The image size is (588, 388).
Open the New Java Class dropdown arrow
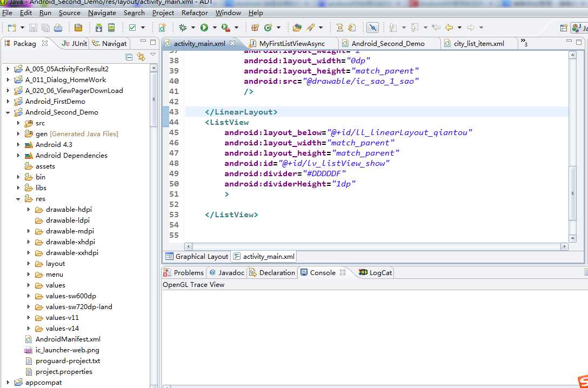point(278,28)
